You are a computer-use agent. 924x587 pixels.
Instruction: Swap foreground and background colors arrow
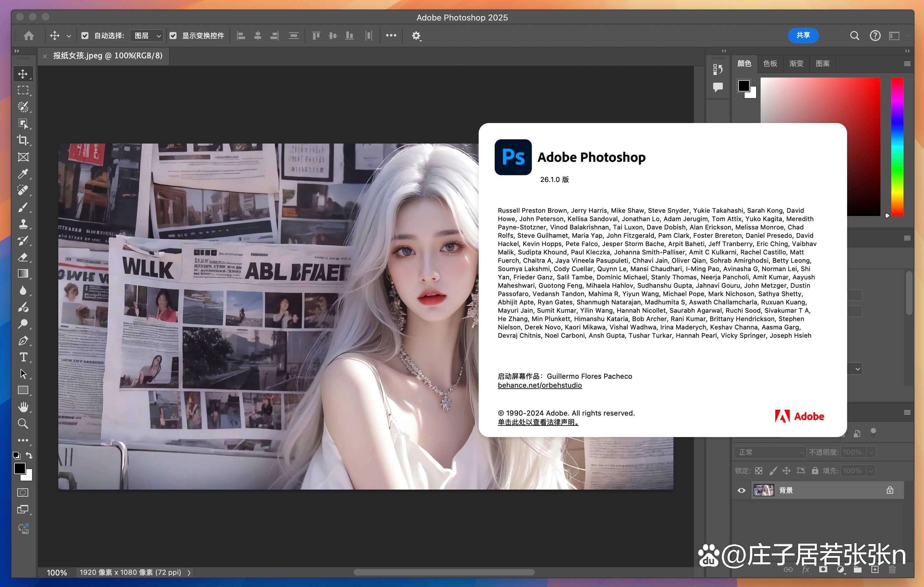coord(29,455)
